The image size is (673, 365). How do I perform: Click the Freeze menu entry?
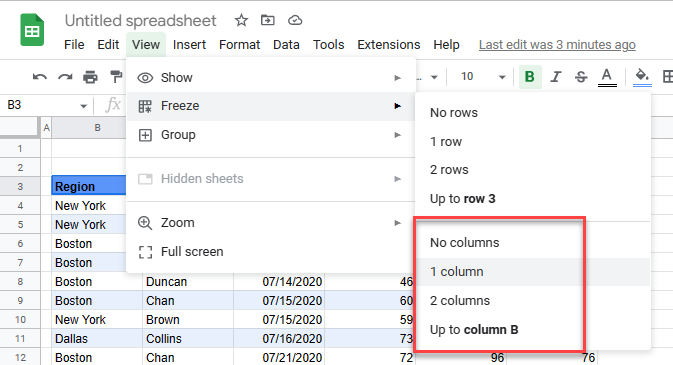click(271, 106)
